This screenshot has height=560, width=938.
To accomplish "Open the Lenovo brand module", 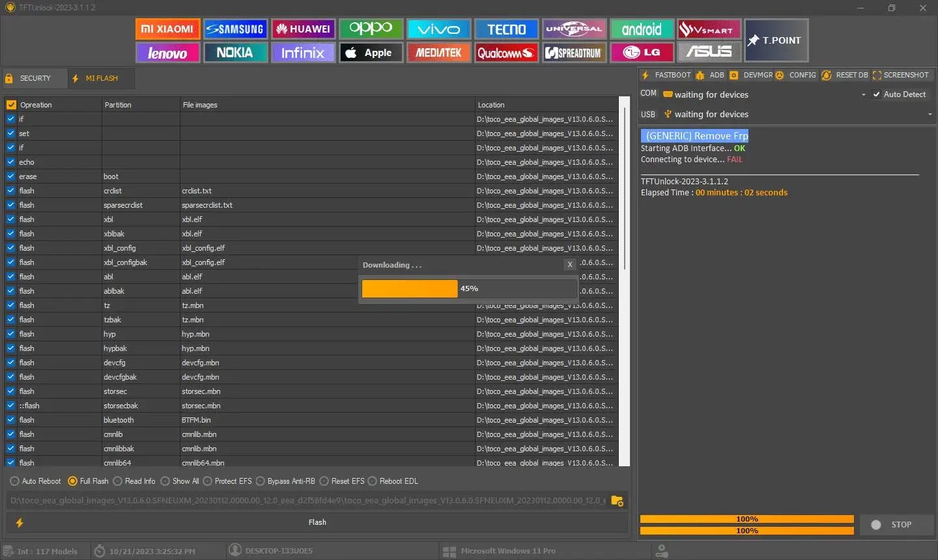I will [x=168, y=53].
